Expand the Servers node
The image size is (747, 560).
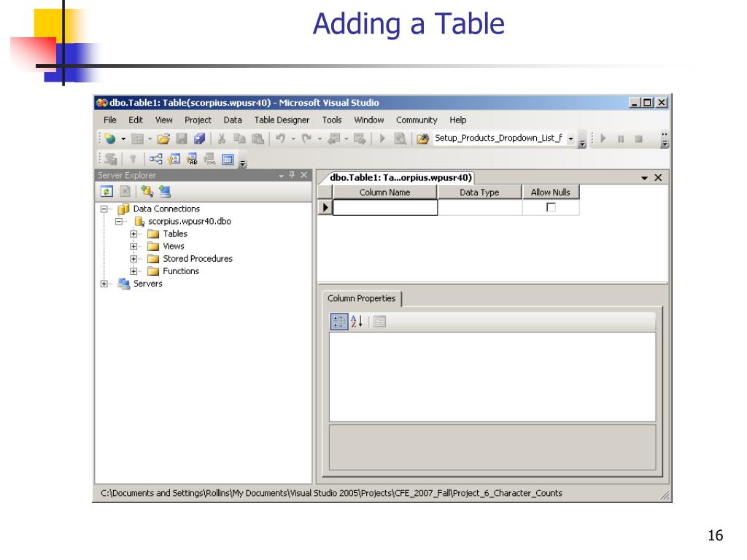pyautogui.click(x=104, y=284)
